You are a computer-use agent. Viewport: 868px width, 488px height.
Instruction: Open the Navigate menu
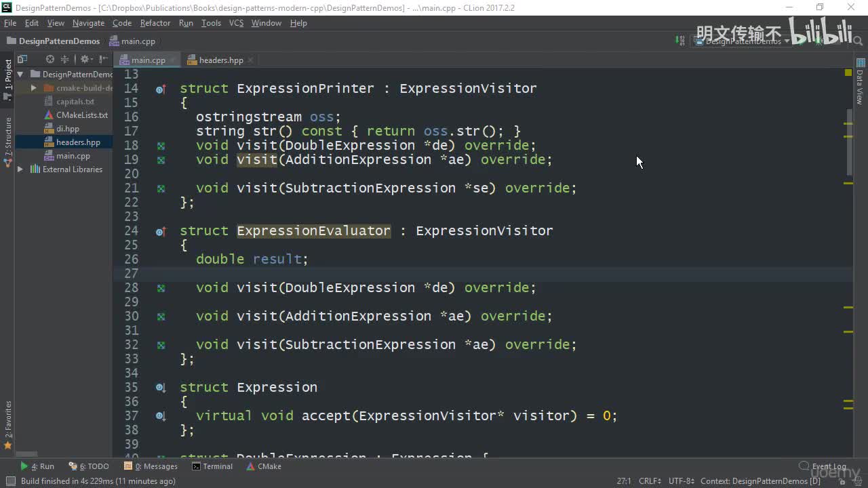click(88, 23)
